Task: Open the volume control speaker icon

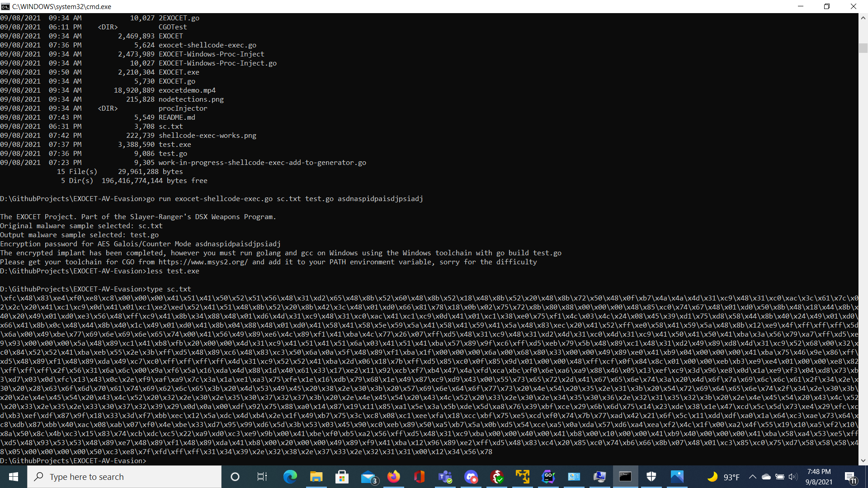Action: tap(793, 477)
